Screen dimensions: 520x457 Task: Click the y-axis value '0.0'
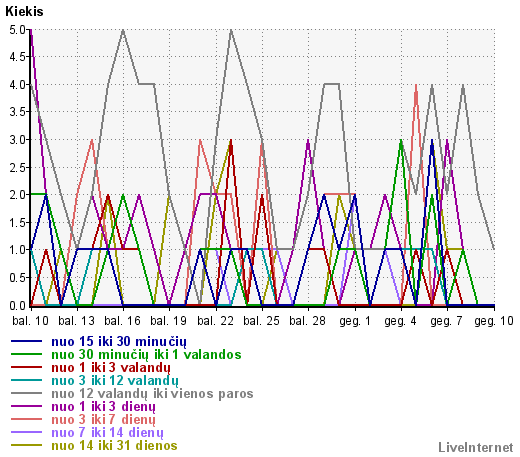17,305
